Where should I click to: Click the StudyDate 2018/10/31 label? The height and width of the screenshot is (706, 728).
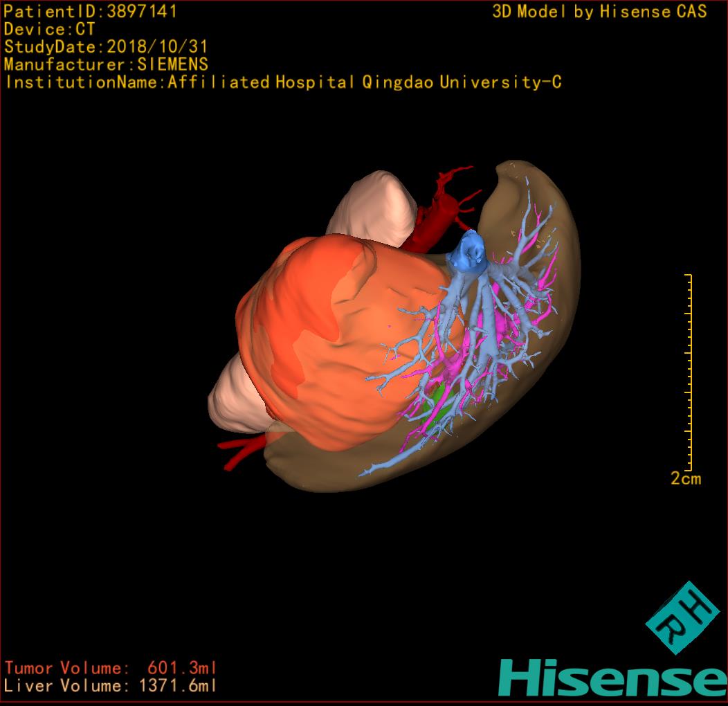point(106,47)
